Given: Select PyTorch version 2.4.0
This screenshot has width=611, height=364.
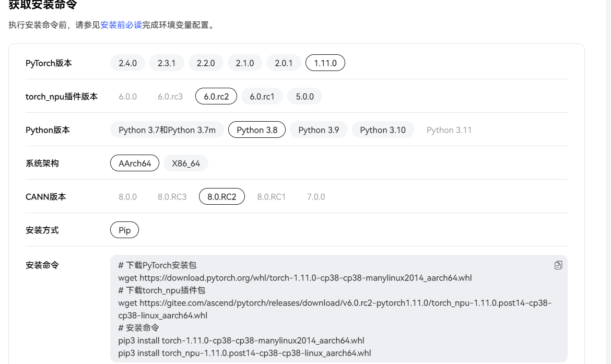Looking at the screenshot, I should pos(127,62).
